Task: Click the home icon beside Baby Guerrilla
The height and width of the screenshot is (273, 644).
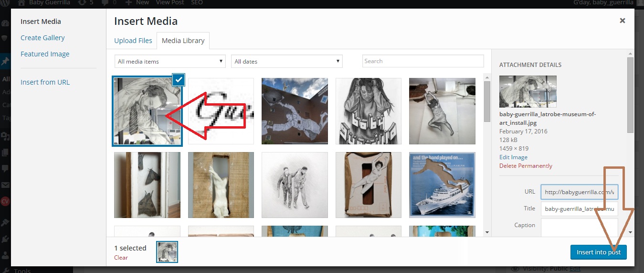Action: pos(21,2)
